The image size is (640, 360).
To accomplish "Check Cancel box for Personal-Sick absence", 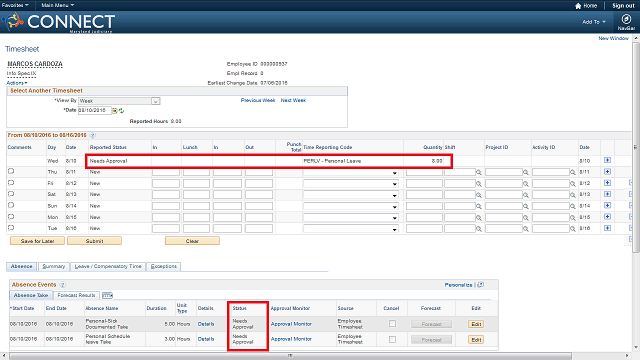I will coord(392,324).
